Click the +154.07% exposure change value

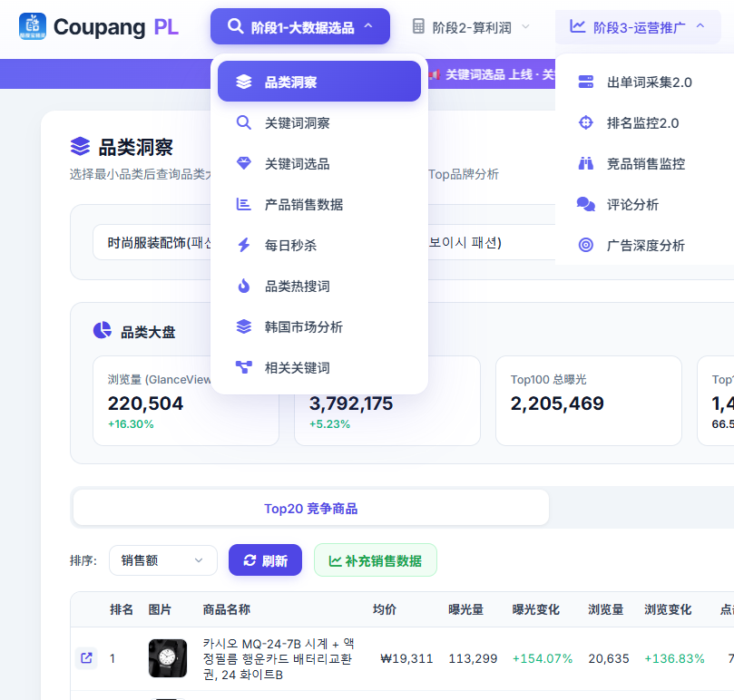click(543, 658)
